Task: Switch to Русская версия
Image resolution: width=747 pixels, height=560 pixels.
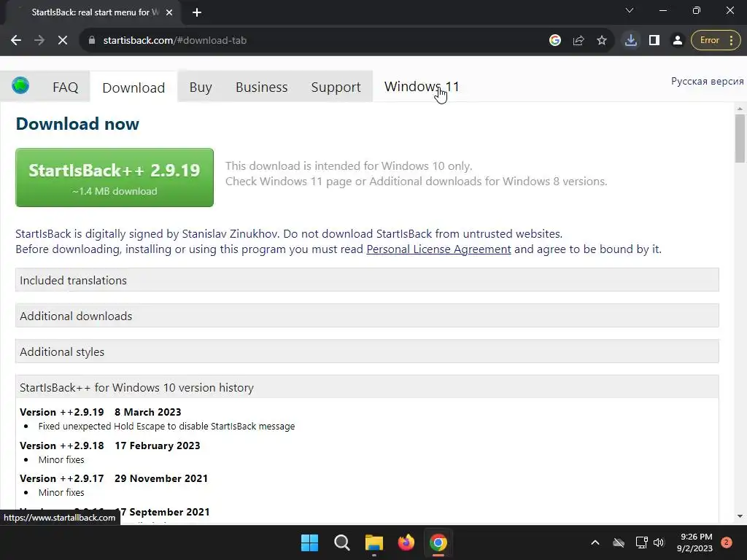Action: tap(707, 82)
